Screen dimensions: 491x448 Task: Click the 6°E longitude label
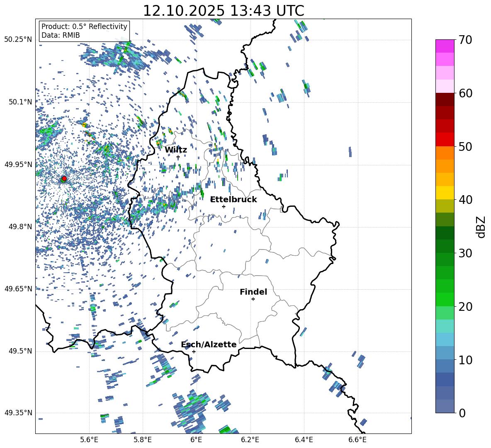(x=196, y=440)
